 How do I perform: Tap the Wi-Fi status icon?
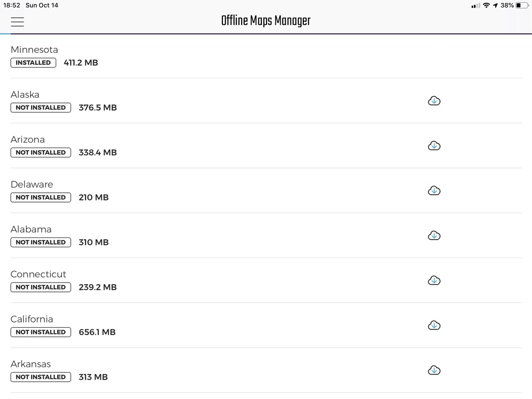tap(486, 5)
